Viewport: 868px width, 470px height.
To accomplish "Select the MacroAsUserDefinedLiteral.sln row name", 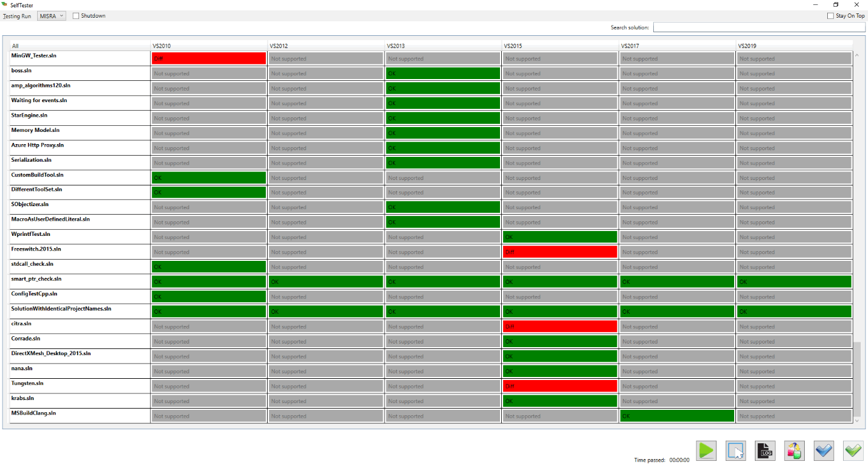I will point(50,219).
